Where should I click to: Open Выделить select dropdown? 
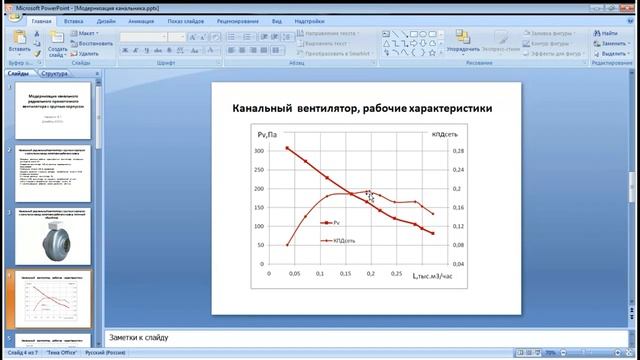tap(612, 53)
